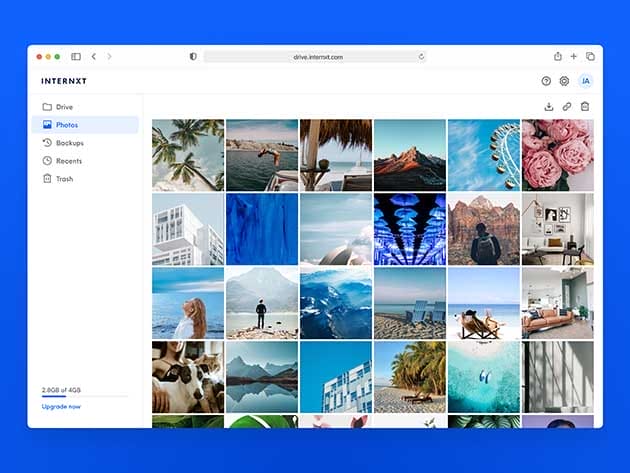Select Photos in the sidebar
Viewport: 630px width, 473px height.
coord(67,125)
